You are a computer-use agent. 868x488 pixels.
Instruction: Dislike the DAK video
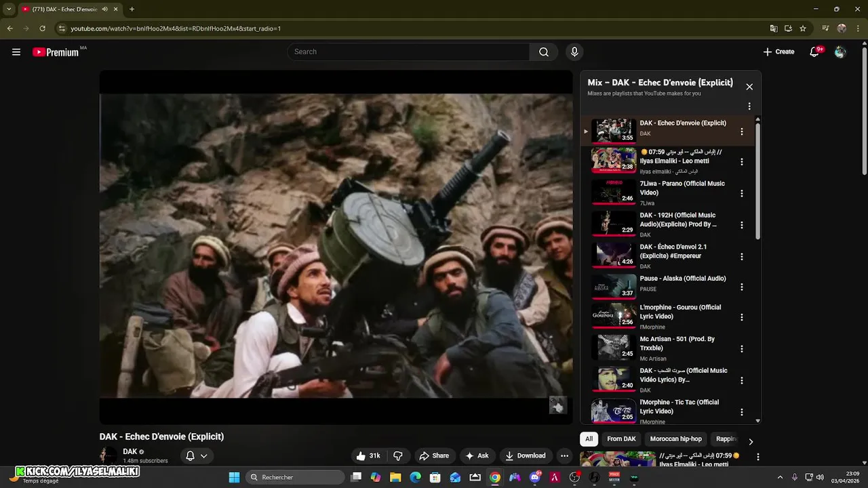click(398, 455)
